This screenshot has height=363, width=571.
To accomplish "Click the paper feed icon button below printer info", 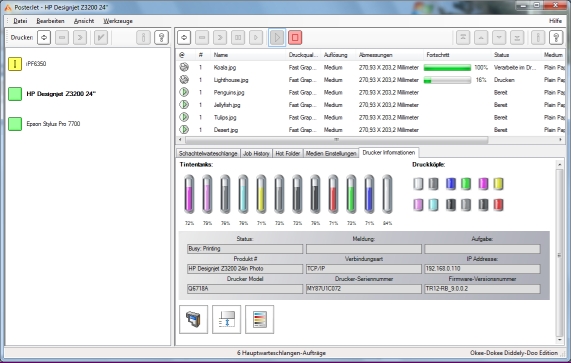I will [227, 319].
